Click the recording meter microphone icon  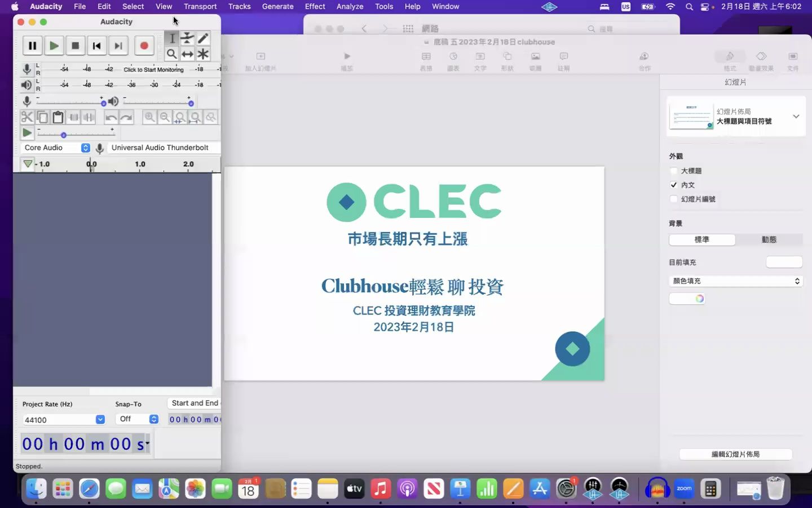27,69
